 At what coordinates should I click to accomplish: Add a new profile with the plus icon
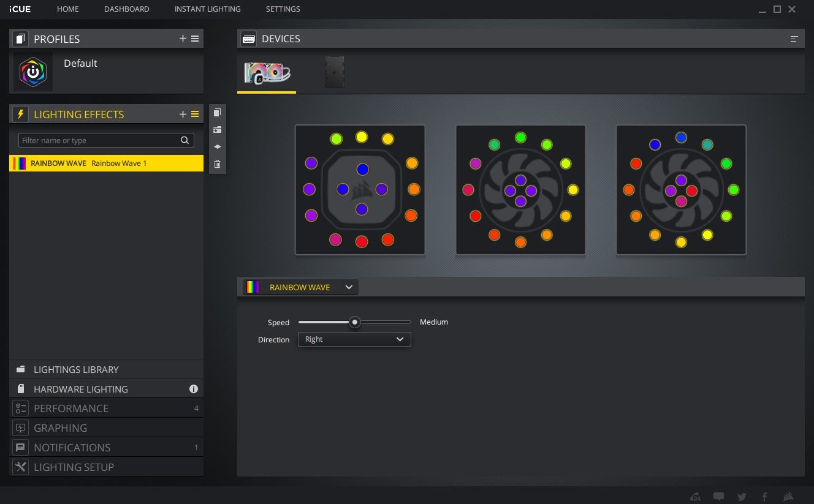point(183,39)
